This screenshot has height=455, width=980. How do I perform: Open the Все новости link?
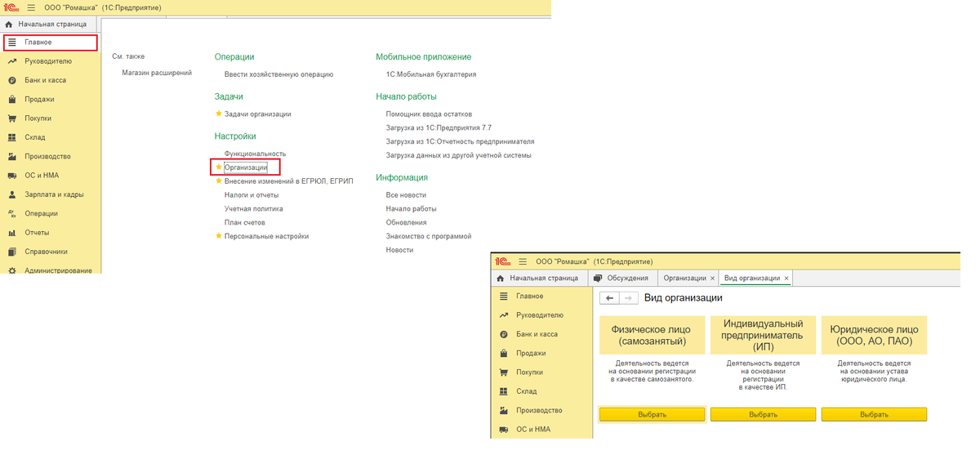point(405,195)
